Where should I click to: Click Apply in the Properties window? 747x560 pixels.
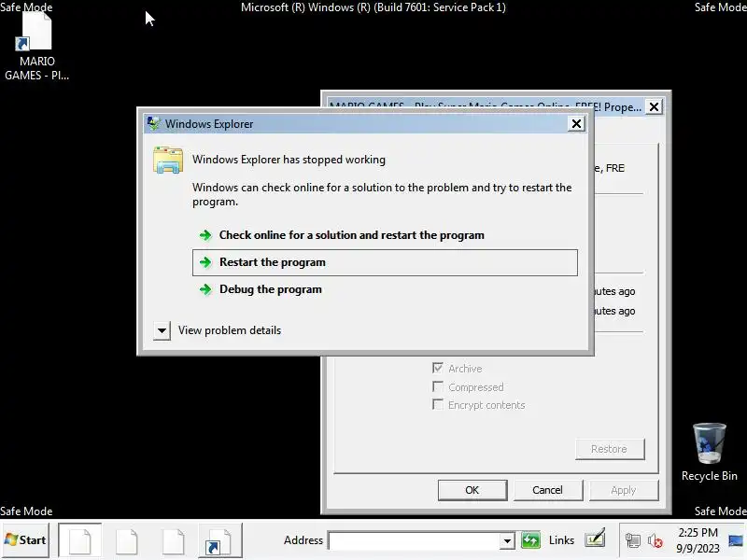click(624, 490)
